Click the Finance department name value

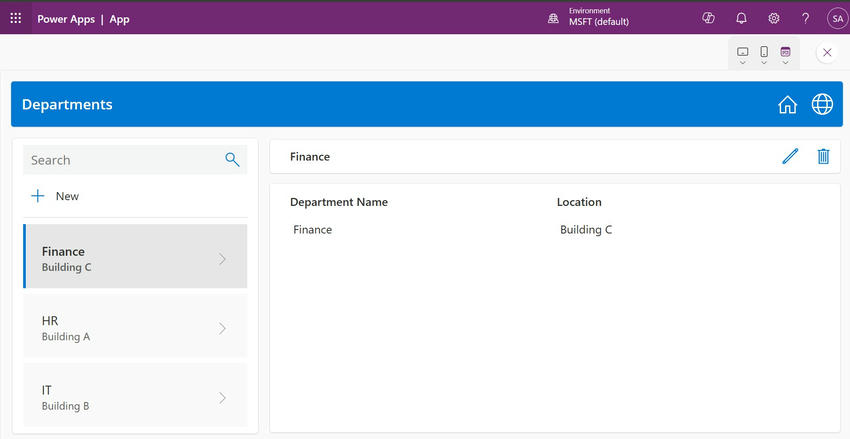click(313, 230)
